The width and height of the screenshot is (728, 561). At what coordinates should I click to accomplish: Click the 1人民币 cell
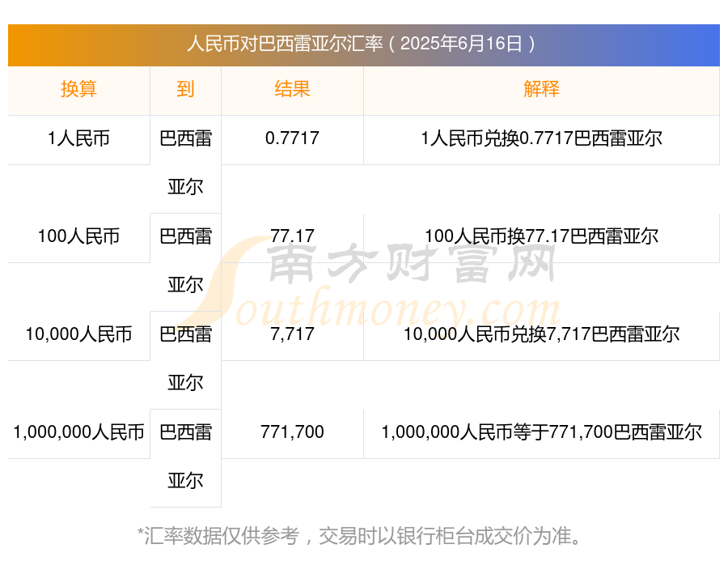pyautogui.click(x=79, y=138)
